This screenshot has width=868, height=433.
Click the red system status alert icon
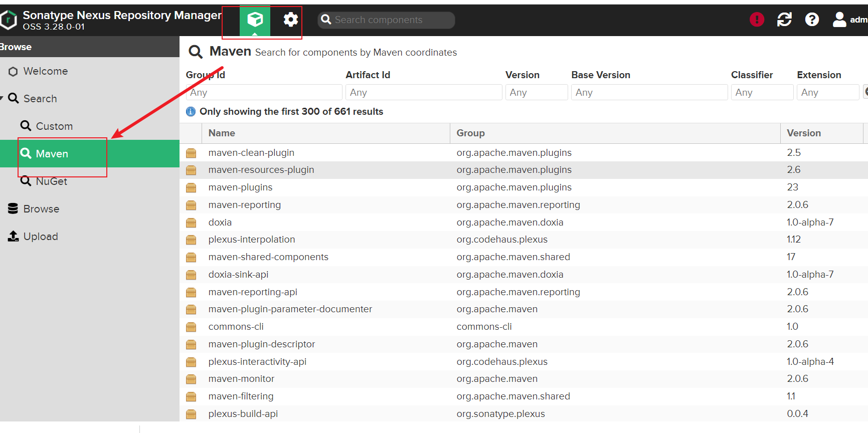coord(757,20)
